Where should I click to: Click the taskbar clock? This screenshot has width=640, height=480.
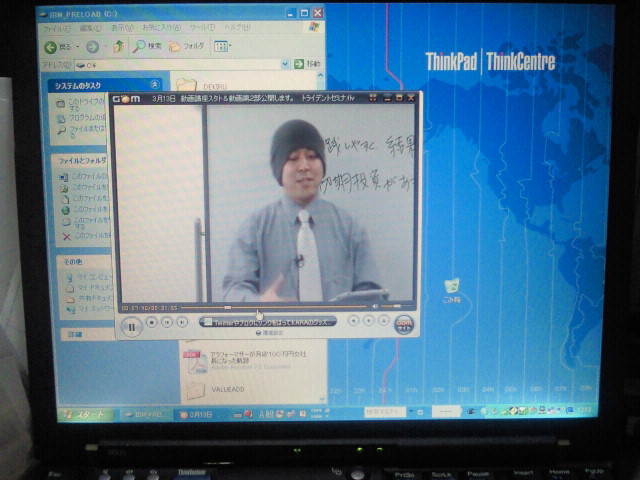tap(585, 409)
